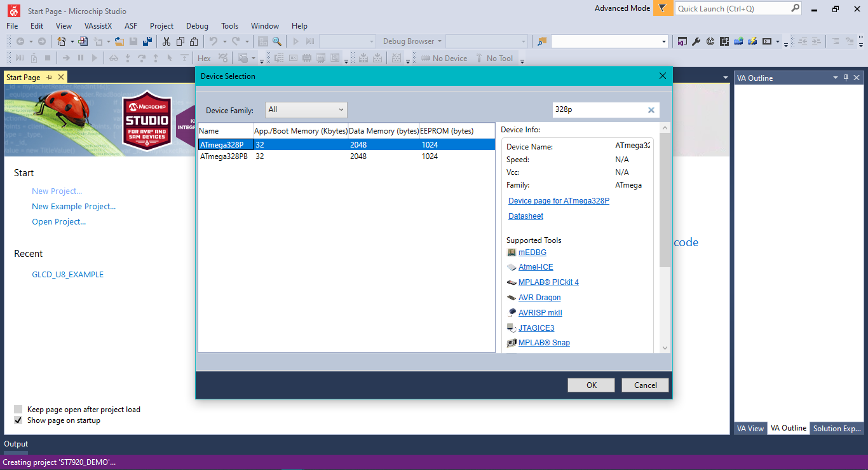Click the Atmel-ICE tool link
The width and height of the screenshot is (868, 470).
[x=536, y=267]
